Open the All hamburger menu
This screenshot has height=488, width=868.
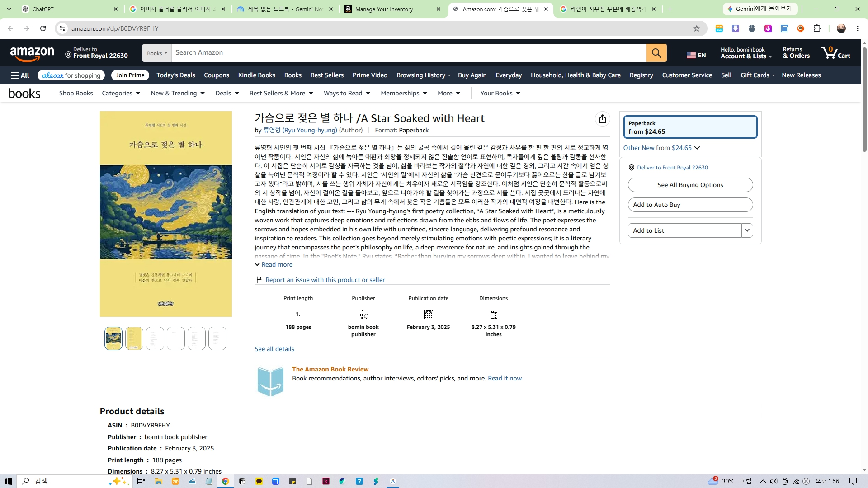pos(20,75)
